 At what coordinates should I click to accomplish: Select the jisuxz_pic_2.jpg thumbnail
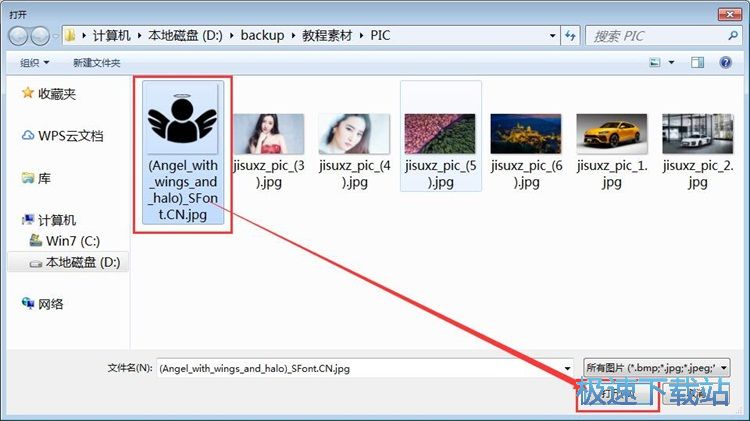(x=697, y=133)
